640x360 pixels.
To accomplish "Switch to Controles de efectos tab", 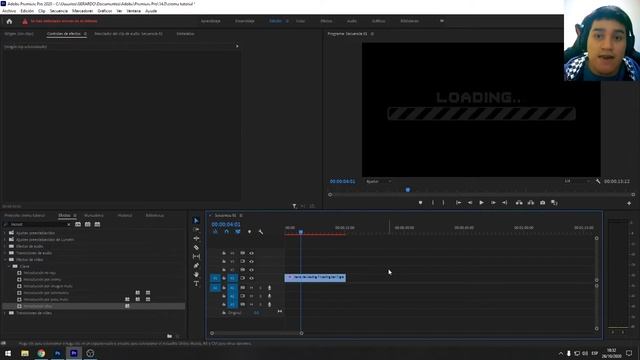I will coord(64,33).
